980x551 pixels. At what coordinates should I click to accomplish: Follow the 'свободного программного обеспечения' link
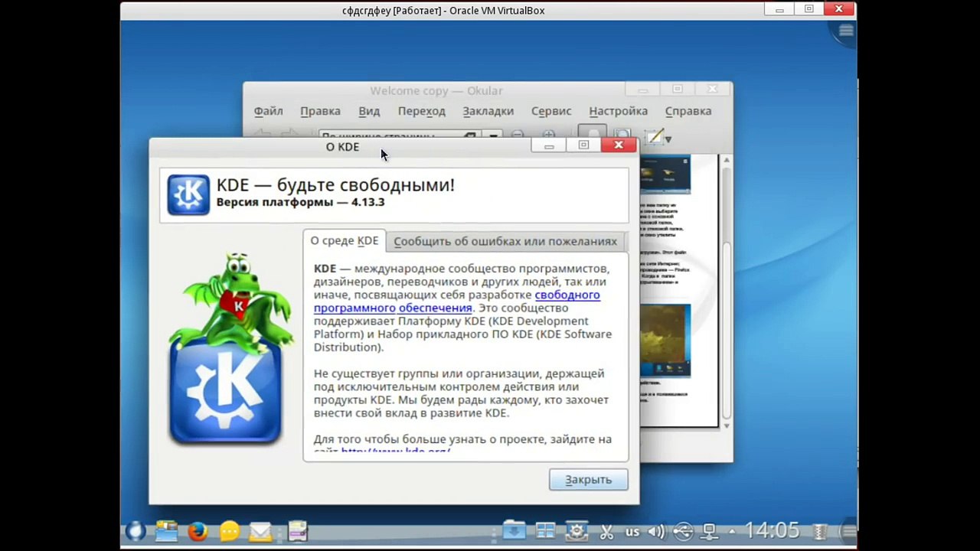coord(457,301)
